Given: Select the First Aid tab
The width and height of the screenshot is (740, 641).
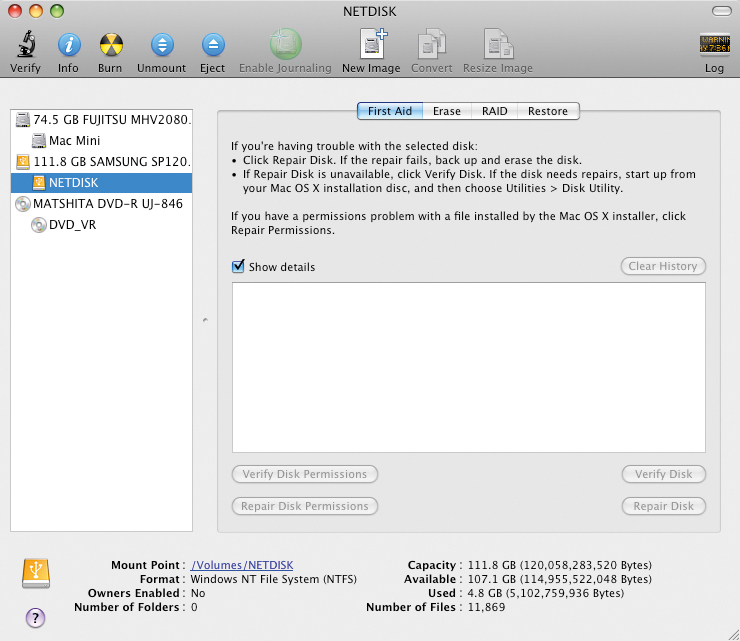Looking at the screenshot, I should [390, 111].
